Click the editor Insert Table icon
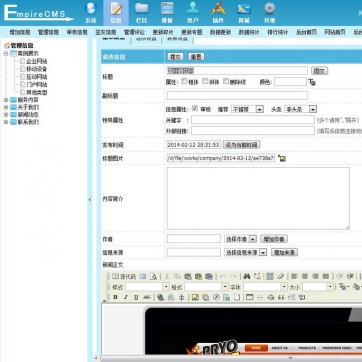This screenshot has height=362, width=362. tap(250, 297)
